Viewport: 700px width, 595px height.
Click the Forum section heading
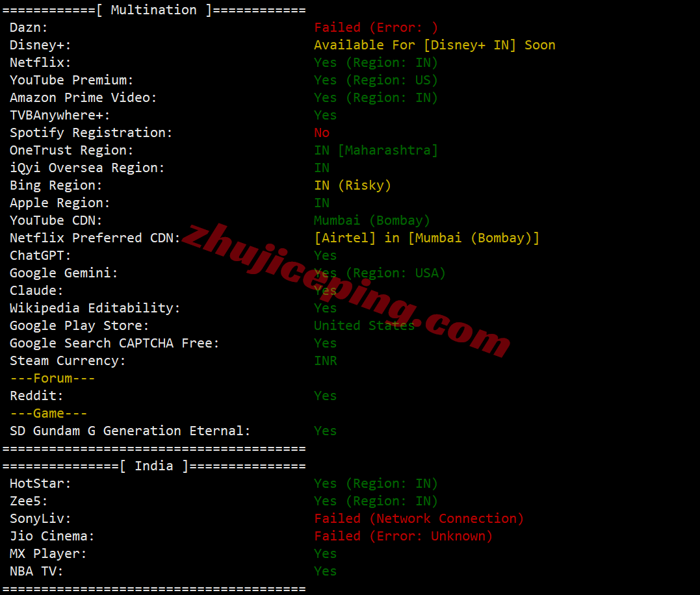click(x=53, y=378)
